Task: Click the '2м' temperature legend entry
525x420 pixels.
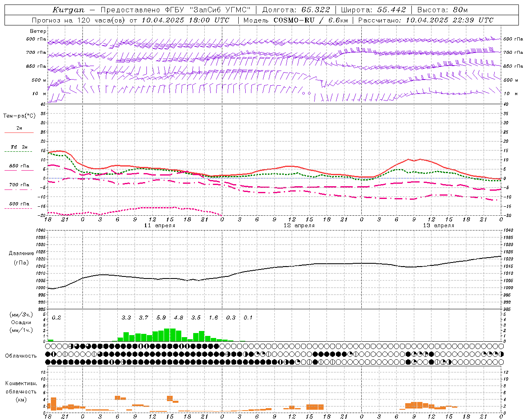Action: (x=19, y=128)
